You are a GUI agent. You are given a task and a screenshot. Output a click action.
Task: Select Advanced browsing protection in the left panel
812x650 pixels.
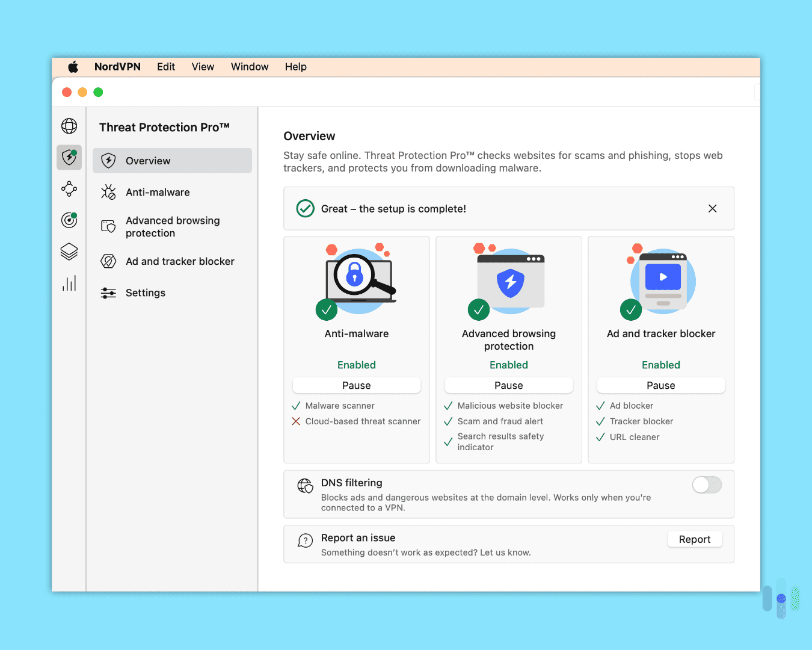(x=172, y=227)
